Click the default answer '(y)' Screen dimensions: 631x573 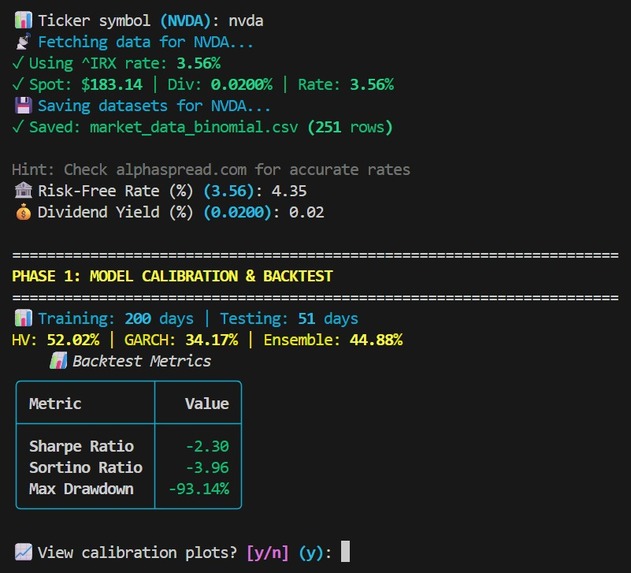click(x=311, y=552)
